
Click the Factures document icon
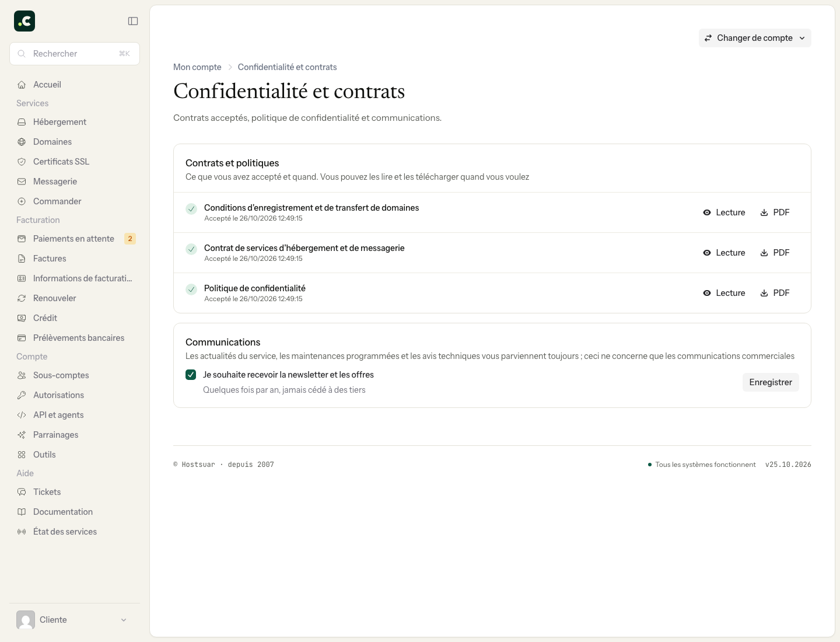[22, 259]
